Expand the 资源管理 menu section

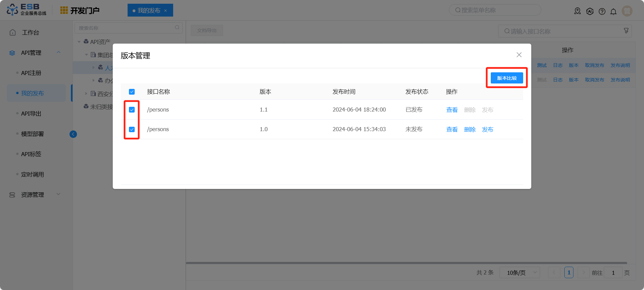click(59, 194)
